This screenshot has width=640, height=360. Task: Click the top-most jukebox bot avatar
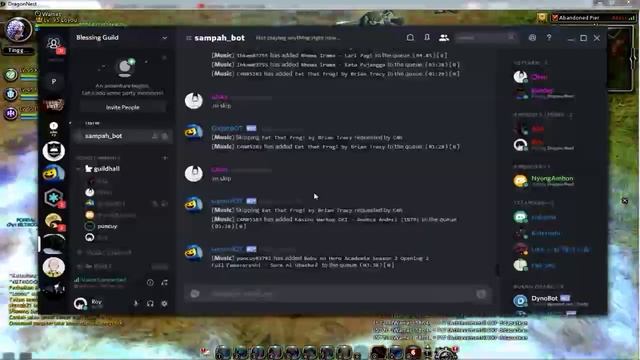tap(194, 132)
